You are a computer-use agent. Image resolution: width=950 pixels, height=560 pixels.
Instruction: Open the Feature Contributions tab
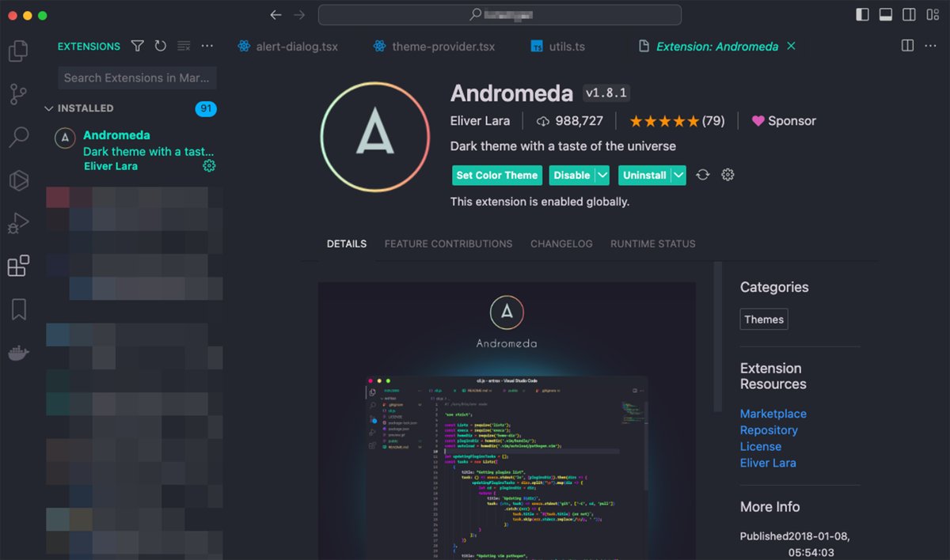point(448,244)
